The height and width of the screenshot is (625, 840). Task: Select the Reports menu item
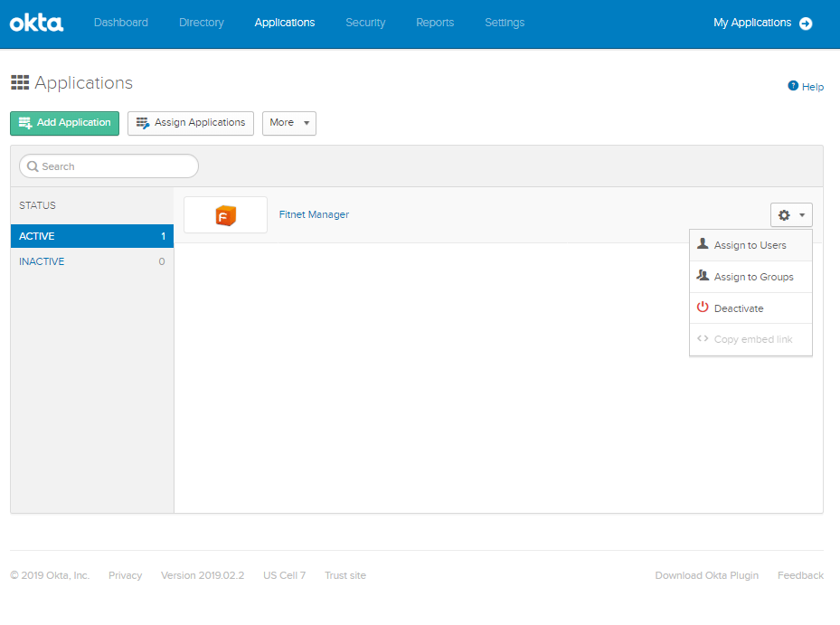click(435, 23)
